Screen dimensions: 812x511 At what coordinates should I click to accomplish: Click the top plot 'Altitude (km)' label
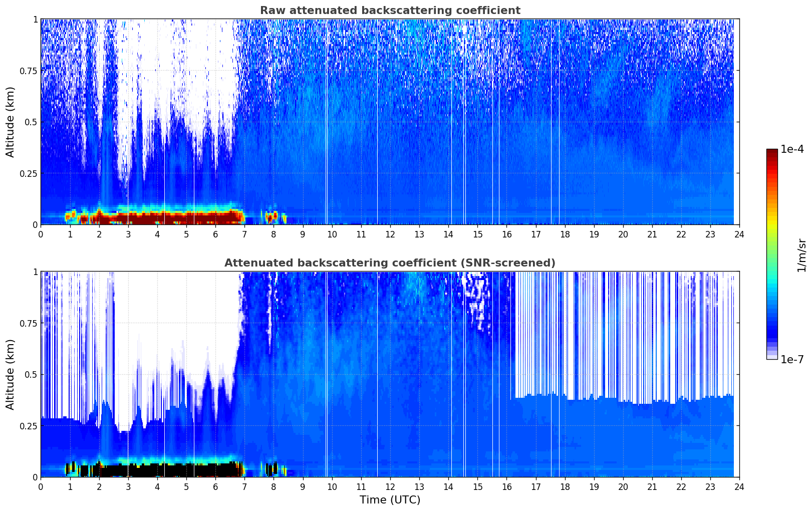click(x=11, y=122)
